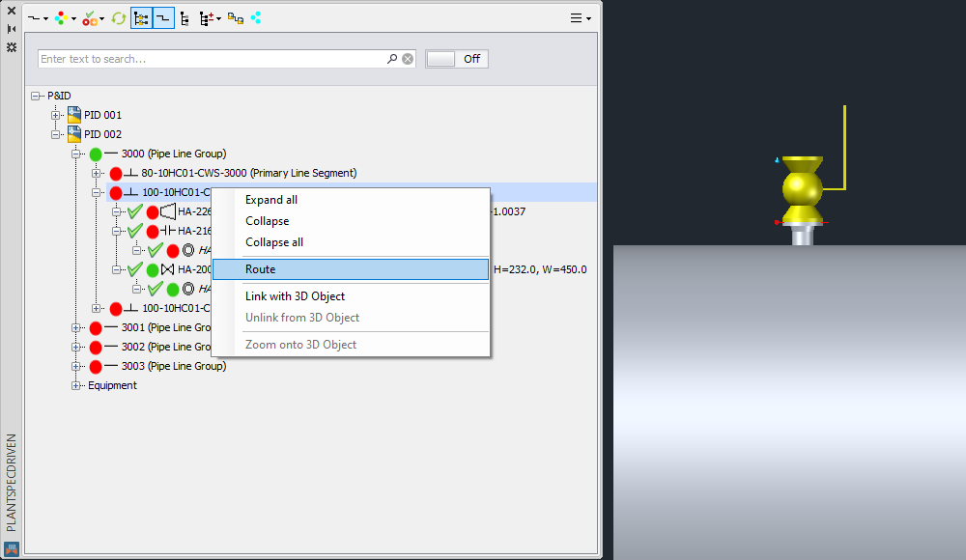The height and width of the screenshot is (560, 966).
Task: Click the magnifier search icon
Action: (392, 59)
